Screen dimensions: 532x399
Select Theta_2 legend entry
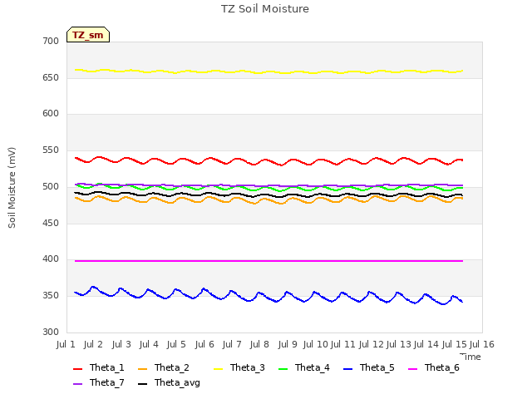pyautogui.click(x=164, y=367)
